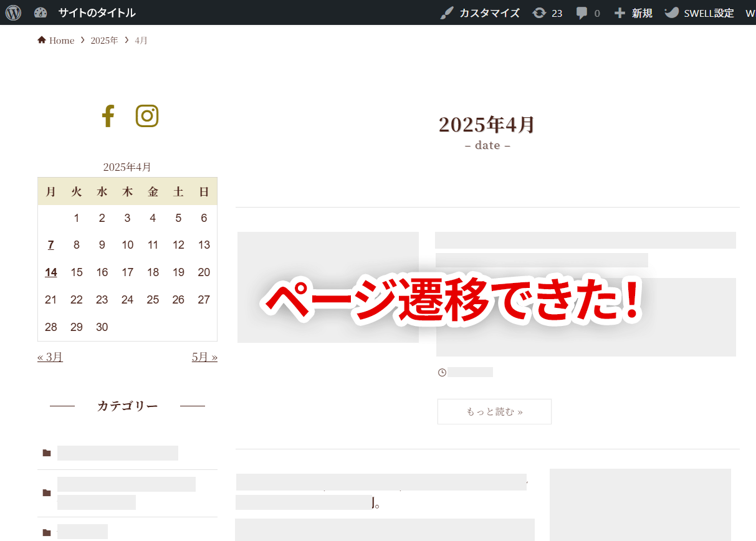Open the first post thumbnail image

328,287
